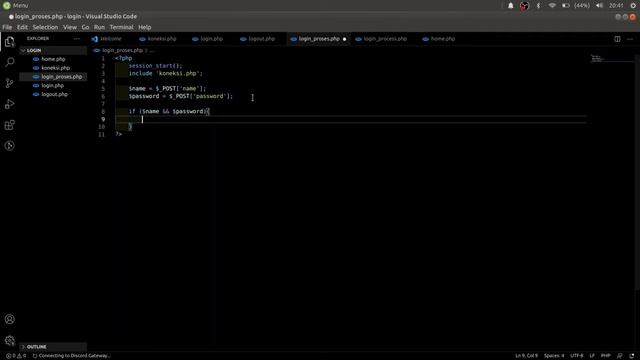Open the Run menu
This screenshot has width=640, height=360.
click(x=99, y=27)
